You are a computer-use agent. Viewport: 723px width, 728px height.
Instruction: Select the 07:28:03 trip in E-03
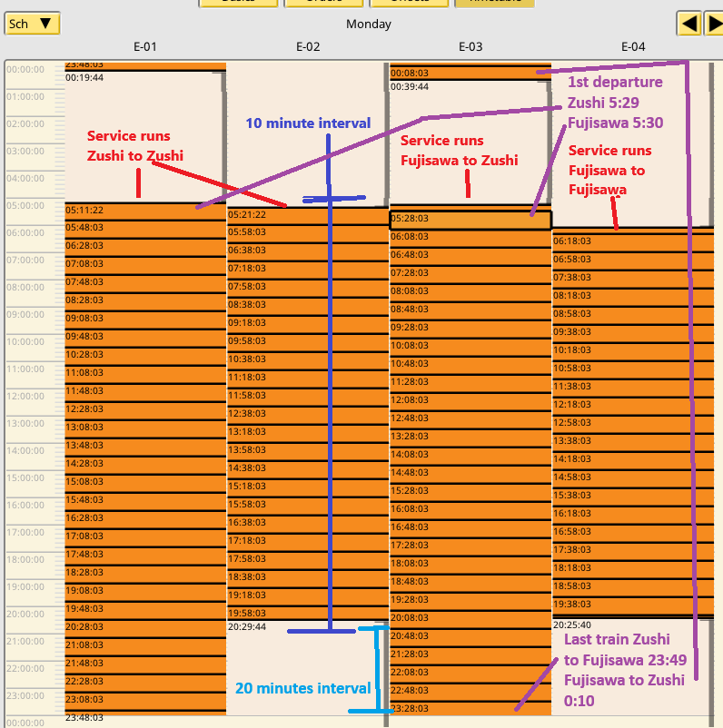470,274
